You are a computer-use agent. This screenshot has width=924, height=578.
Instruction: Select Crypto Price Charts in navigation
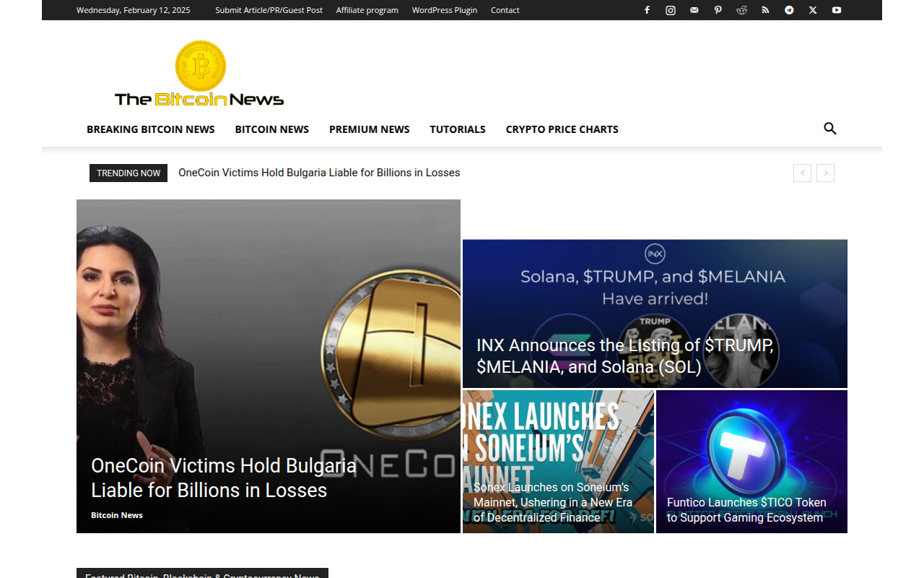(562, 129)
